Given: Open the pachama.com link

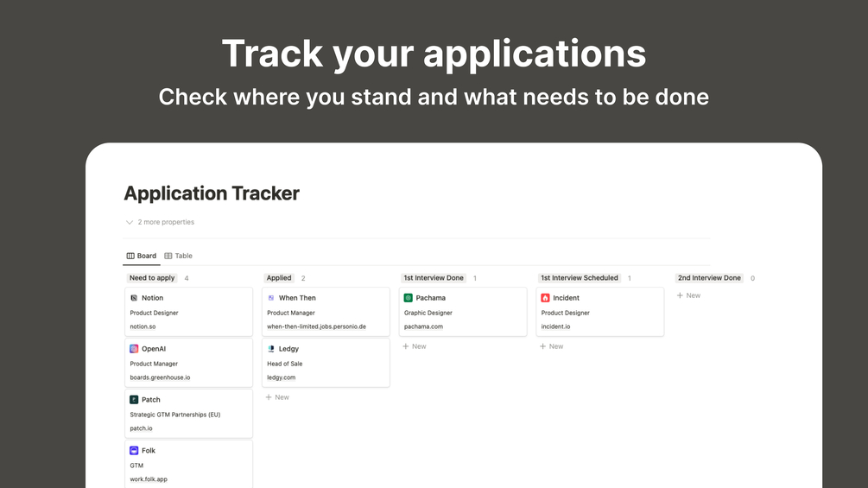Looking at the screenshot, I should (423, 326).
